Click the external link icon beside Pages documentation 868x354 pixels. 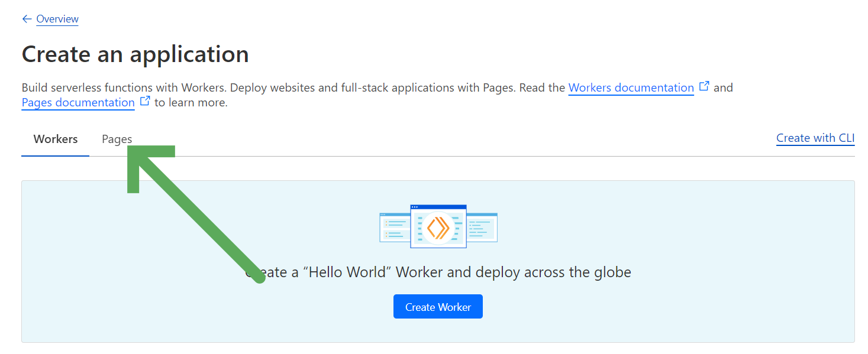point(145,99)
